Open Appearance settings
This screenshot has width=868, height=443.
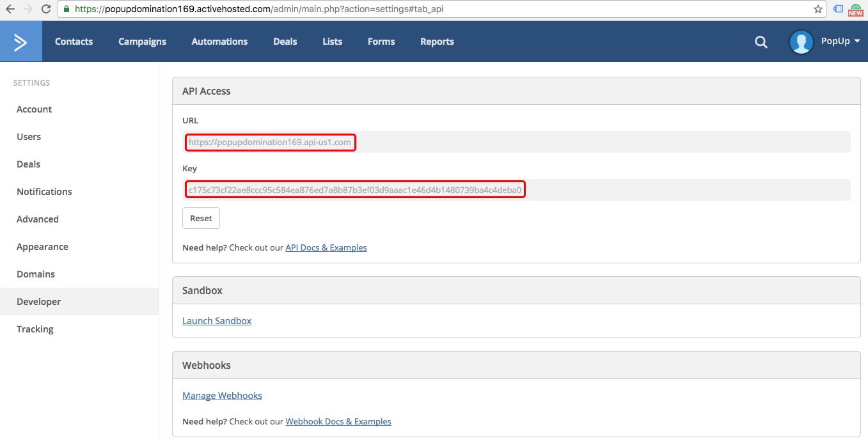tap(79, 247)
